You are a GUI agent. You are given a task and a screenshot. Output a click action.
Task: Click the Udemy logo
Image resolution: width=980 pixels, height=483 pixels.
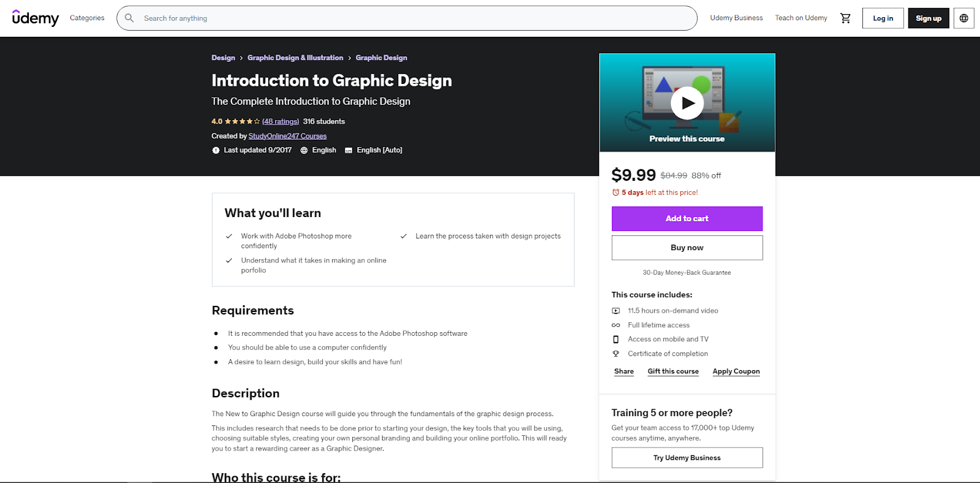tap(36, 18)
